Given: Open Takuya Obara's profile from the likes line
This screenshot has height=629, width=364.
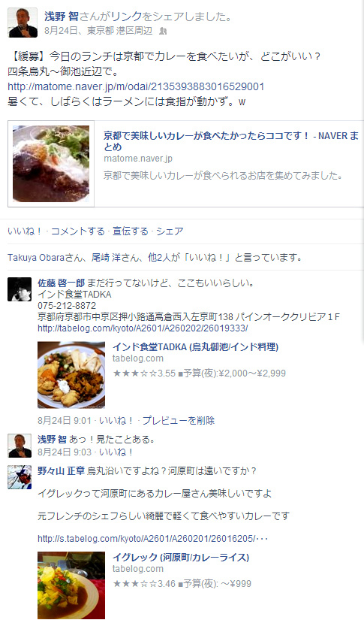Looking at the screenshot, I should (36, 258).
